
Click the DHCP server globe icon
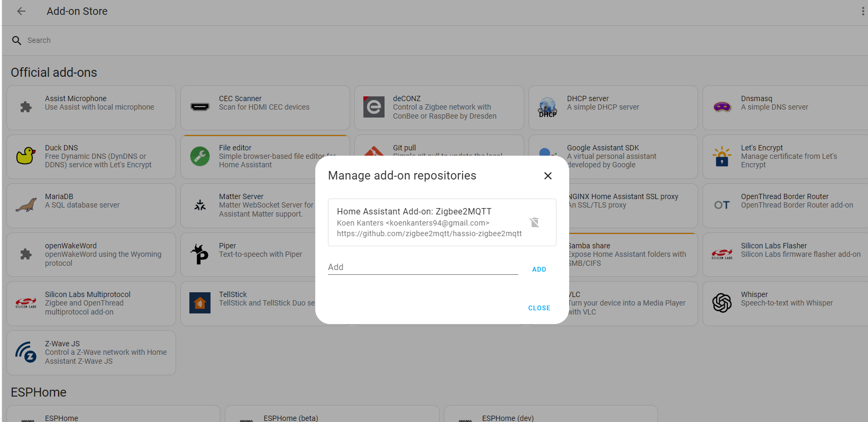[547, 107]
